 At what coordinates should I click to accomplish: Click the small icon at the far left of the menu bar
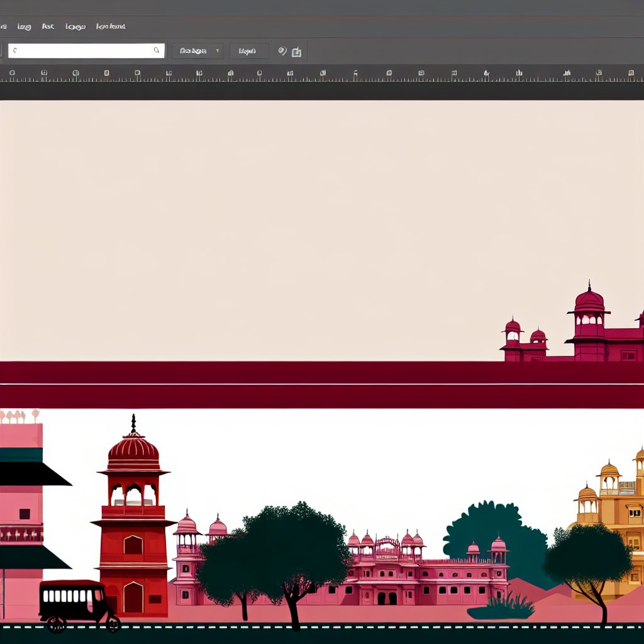coord(3,26)
